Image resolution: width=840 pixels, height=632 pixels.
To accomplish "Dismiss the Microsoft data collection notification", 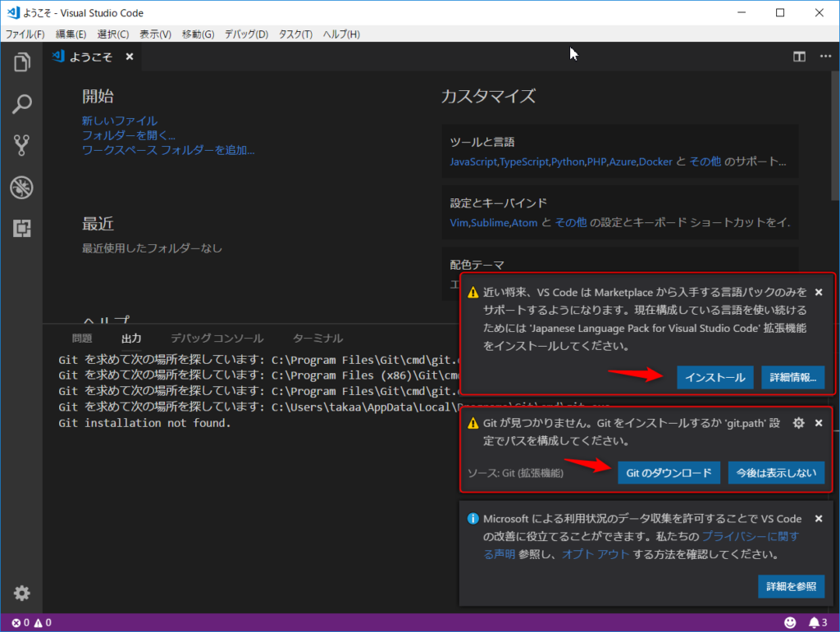I will point(819,519).
